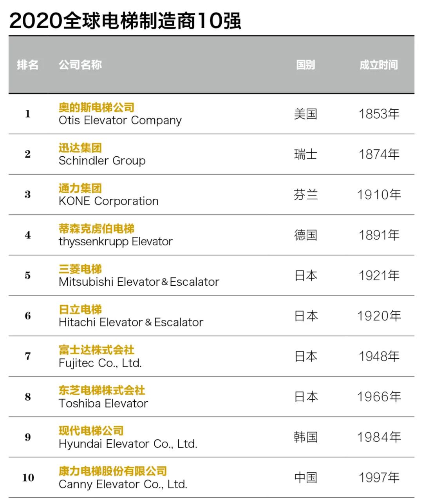The height and width of the screenshot is (504, 423).
Task: Click the 1853年 founding year
Action: [379, 114]
